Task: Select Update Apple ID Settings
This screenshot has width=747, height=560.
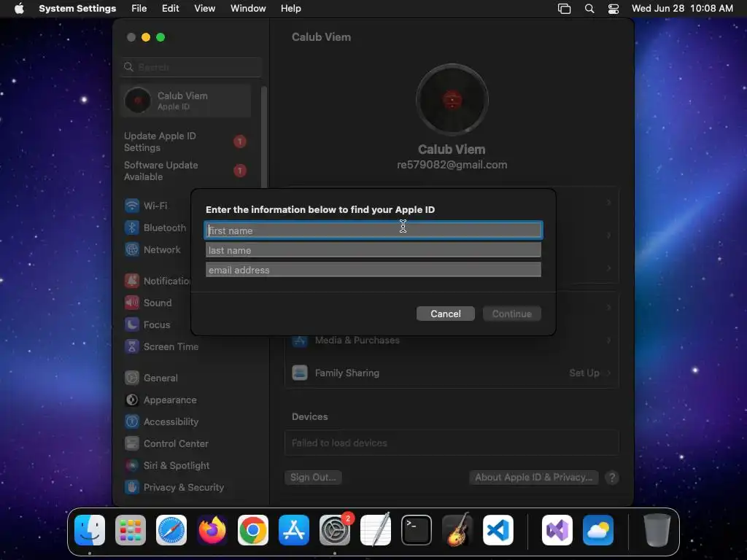Action: (x=186, y=141)
